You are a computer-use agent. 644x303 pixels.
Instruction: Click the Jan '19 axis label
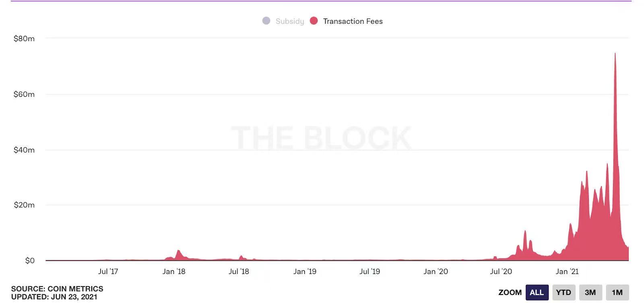[x=305, y=272]
